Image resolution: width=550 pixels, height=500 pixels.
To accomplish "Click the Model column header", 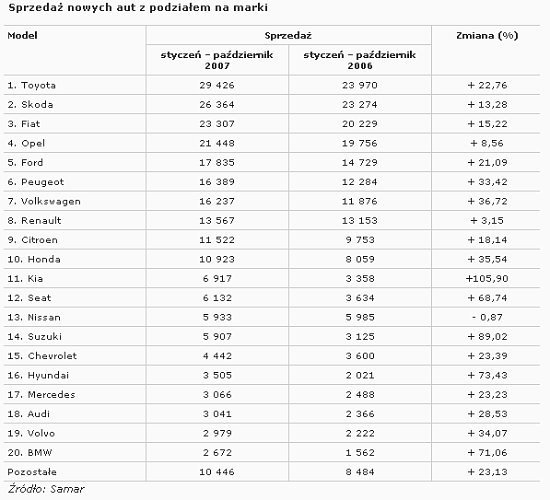I will click(x=22, y=36).
